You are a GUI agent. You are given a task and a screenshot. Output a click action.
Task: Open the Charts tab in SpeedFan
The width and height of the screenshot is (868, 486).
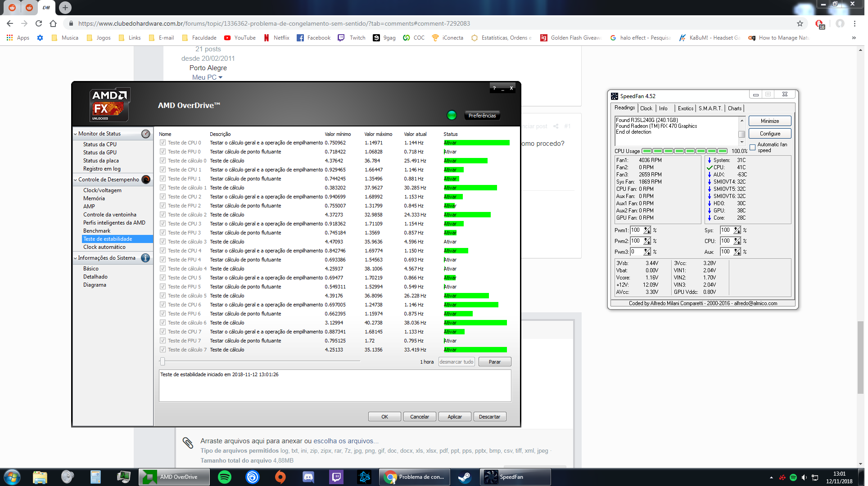735,108
